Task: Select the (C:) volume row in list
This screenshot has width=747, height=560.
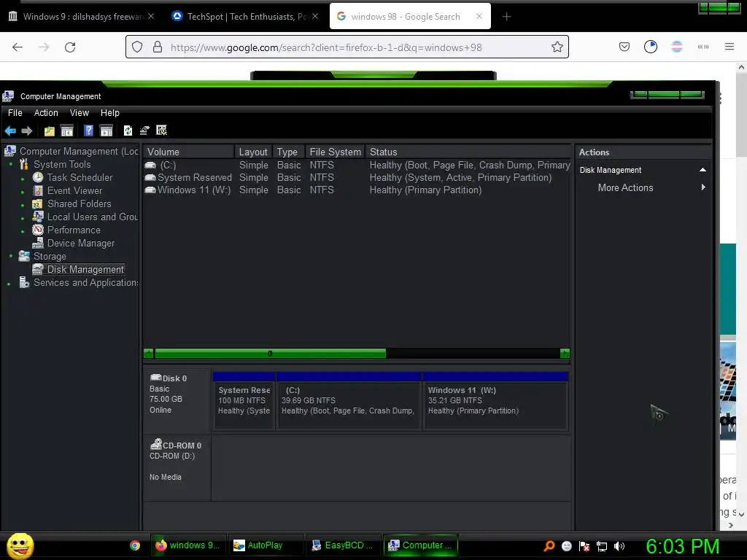Action: [x=357, y=166]
